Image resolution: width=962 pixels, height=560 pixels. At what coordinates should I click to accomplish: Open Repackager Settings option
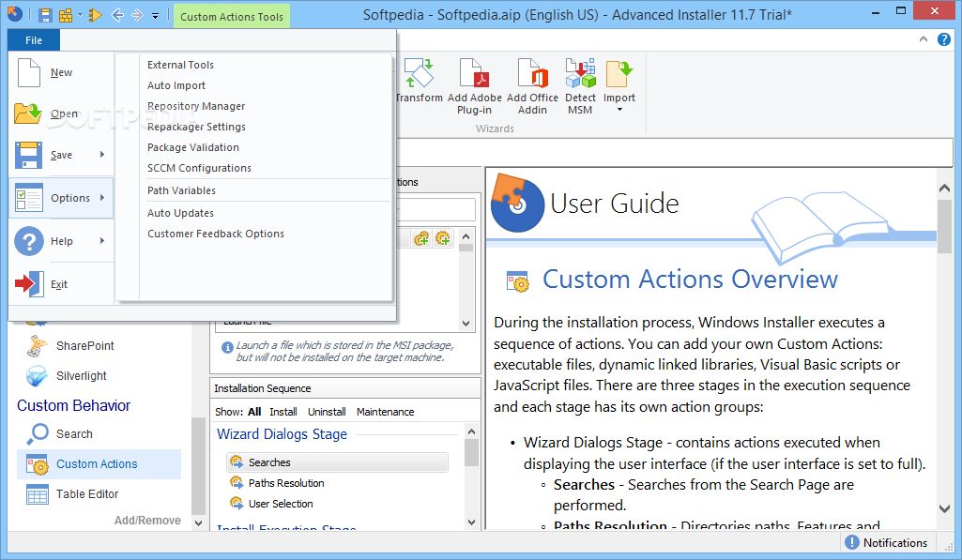coord(196,127)
